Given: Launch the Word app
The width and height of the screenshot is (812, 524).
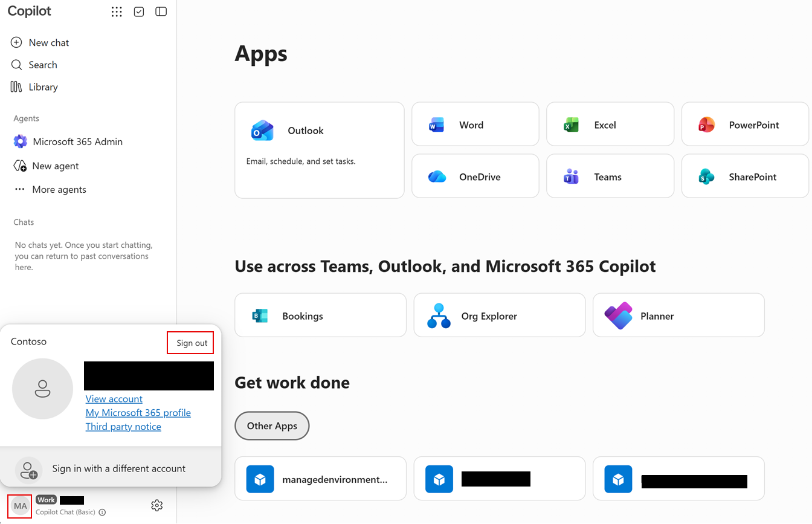Looking at the screenshot, I should click(x=475, y=124).
